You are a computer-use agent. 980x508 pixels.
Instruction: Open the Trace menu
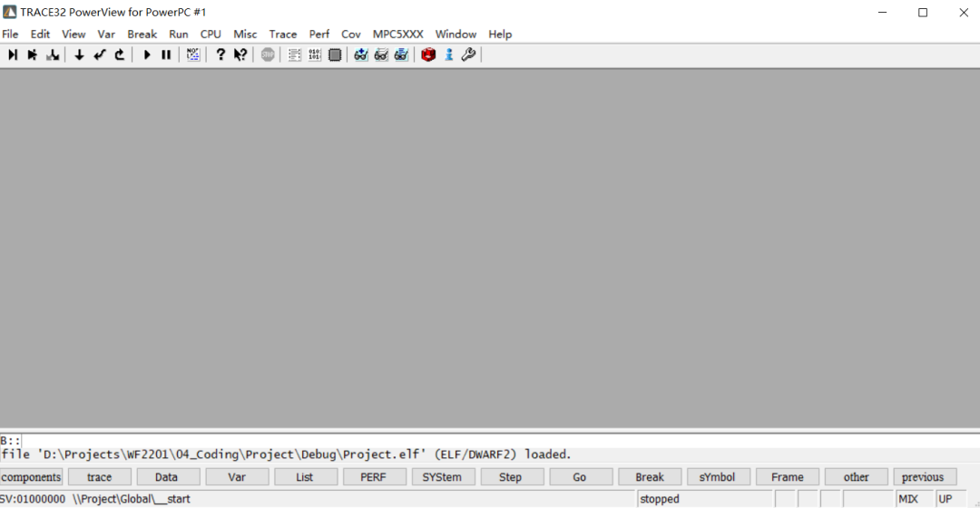point(283,34)
